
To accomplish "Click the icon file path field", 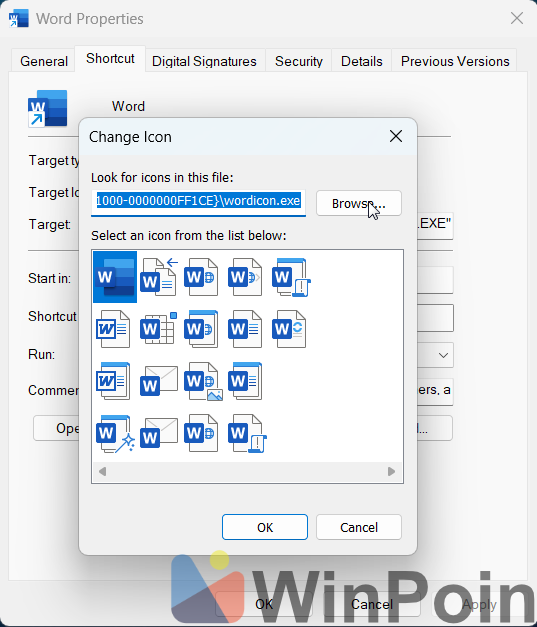I will point(198,202).
